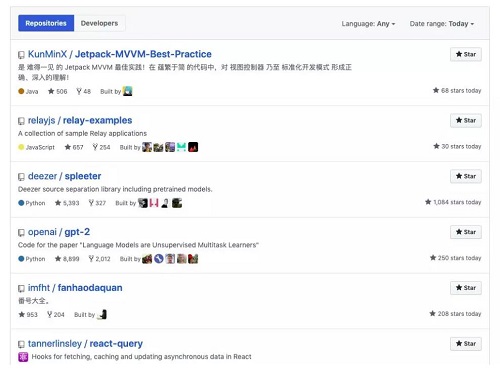Open fork count of relay-examples
Viewport: 500px width, 376px height.
(101, 147)
